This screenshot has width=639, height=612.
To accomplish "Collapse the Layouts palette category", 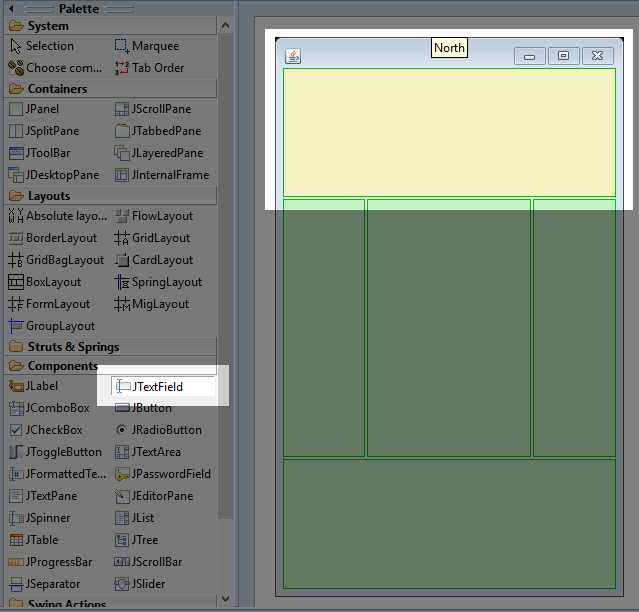I will point(110,196).
